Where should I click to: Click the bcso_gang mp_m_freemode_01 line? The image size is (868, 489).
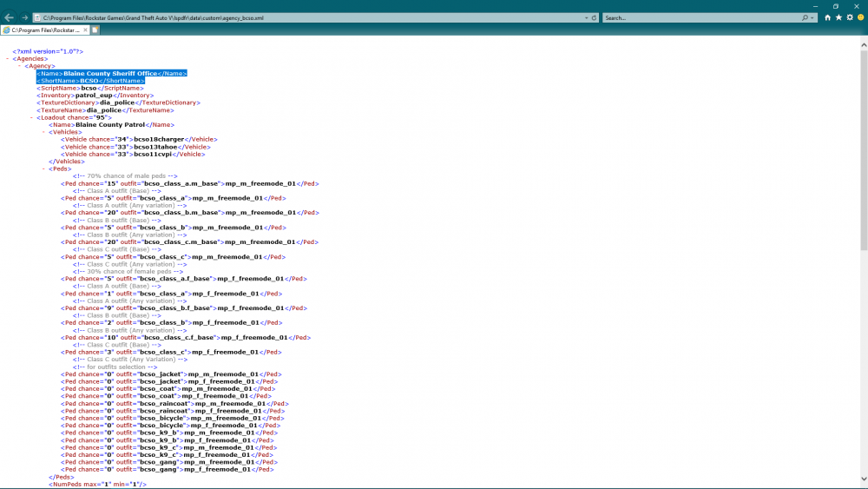pyautogui.click(x=169, y=462)
